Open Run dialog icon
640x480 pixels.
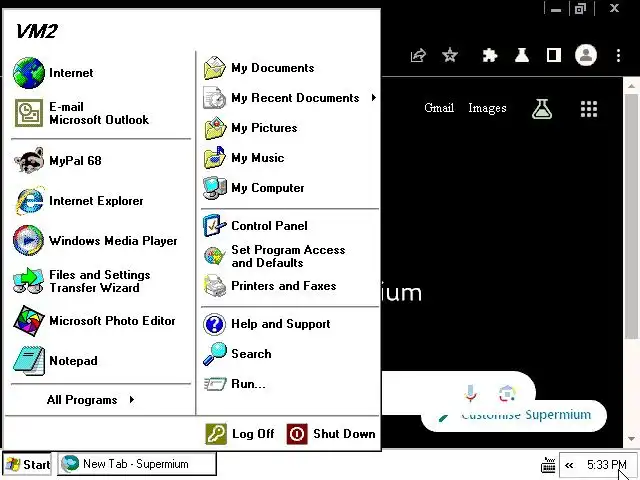tap(215, 384)
